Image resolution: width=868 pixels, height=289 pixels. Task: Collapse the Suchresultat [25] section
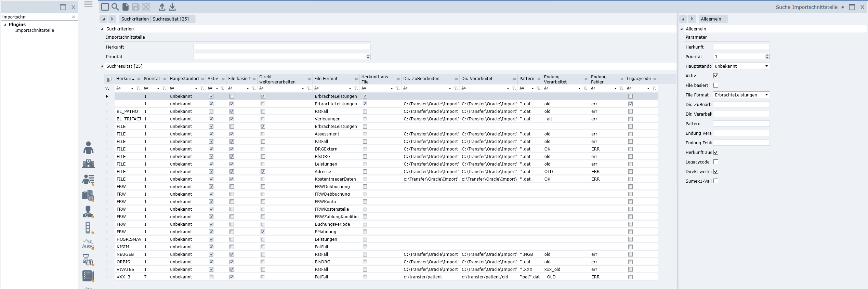[x=102, y=66]
